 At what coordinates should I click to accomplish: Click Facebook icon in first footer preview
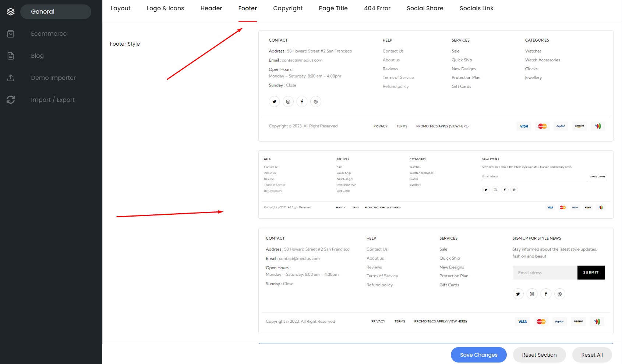[x=302, y=102]
